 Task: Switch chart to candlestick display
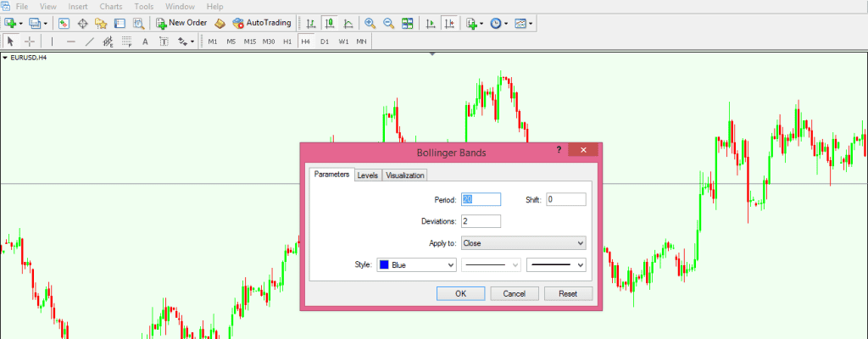click(329, 23)
